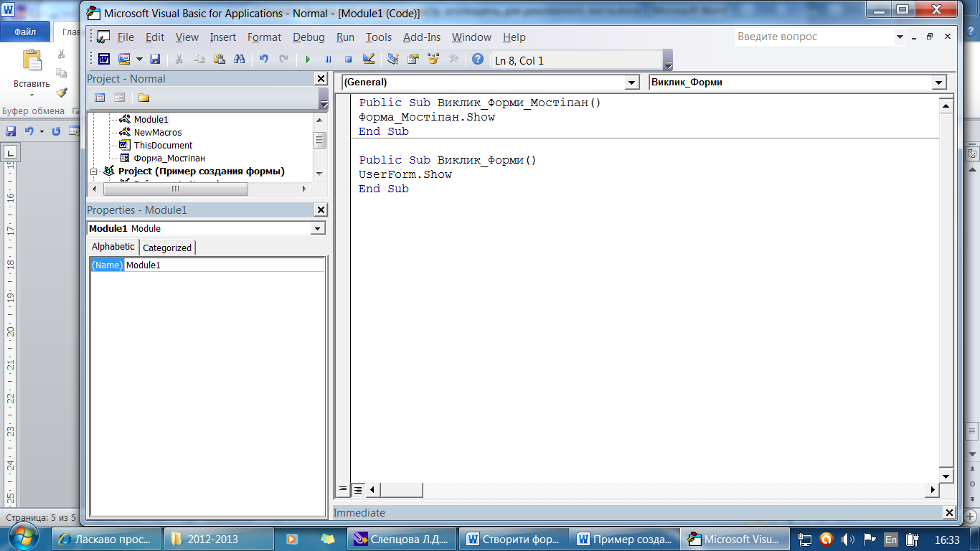980x551 pixels.
Task: Click the Copy toolbar icon
Action: click(x=199, y=60)
